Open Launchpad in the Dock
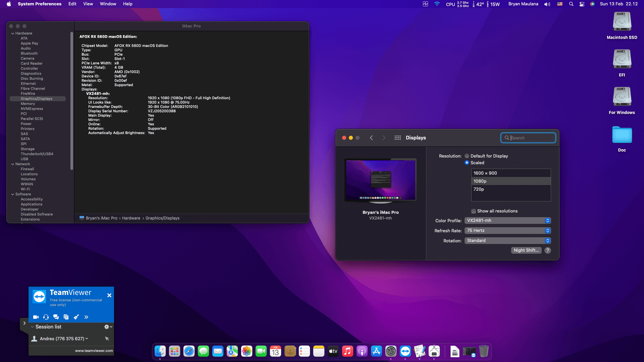The width and height of the screenshot is (644, 362). click(x=174, y=351)
